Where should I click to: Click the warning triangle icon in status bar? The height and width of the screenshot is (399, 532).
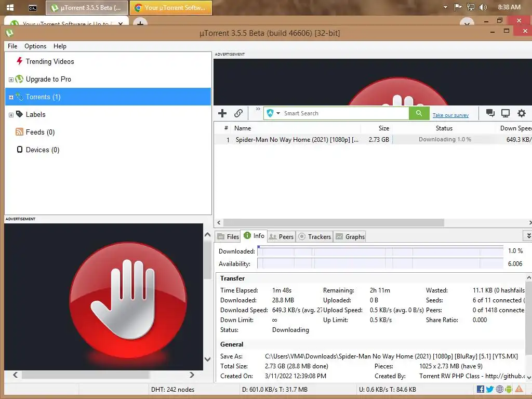[519, 389]
